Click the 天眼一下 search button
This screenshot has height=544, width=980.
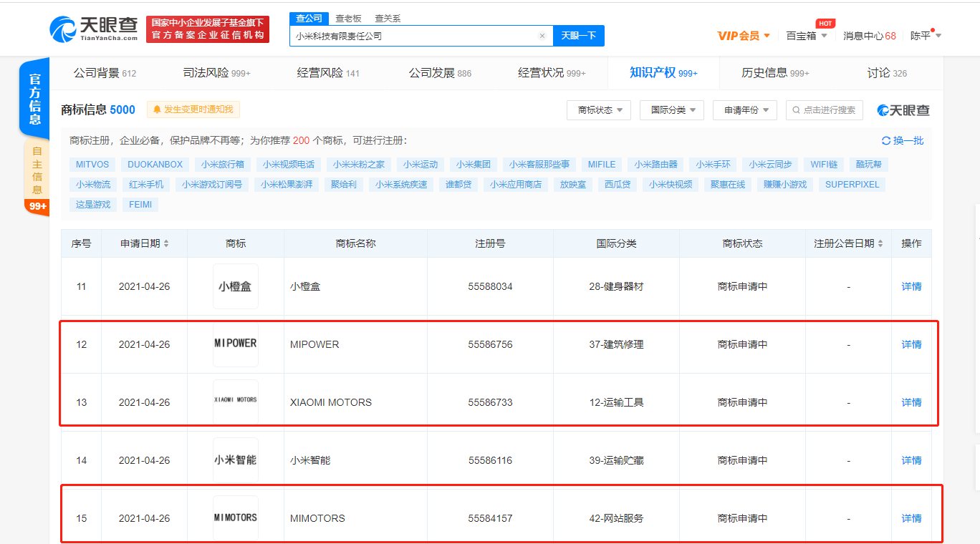click(x=578, y=35)
